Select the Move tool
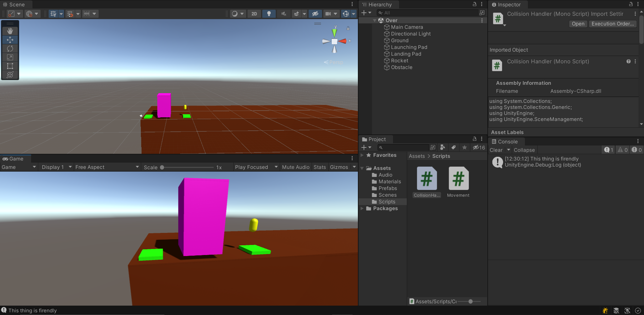The image size is (644, 315). pos(10,40)
